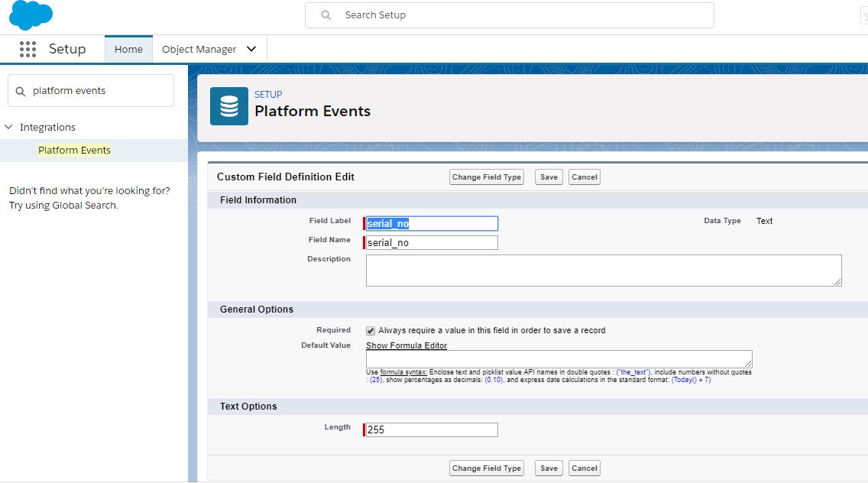Click the Salesforce cloud logo
Viewport: 868px width, 483px height.
pyautogui.click(x=31, y=15)
